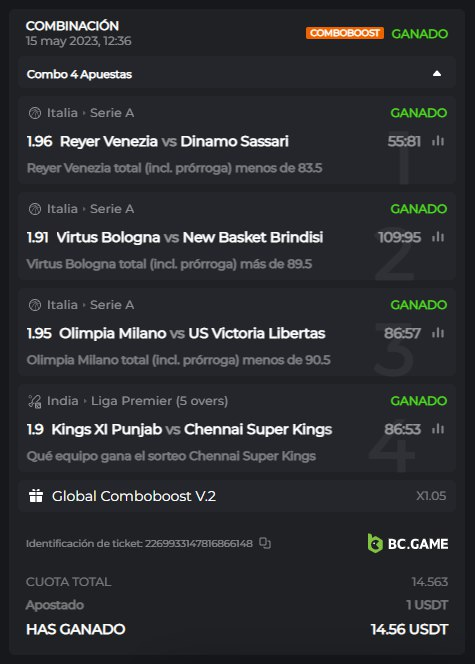Open stats for Virtus Bologna match
The width and height of the screenshot is (475, 664).
click(x=438, y=237)
